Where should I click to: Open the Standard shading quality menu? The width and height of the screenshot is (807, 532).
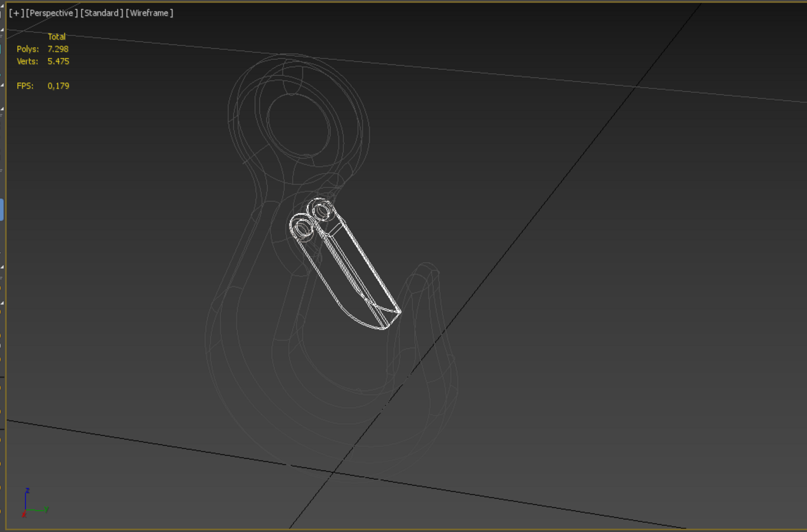pyautogui.click(x=102, y=13)
